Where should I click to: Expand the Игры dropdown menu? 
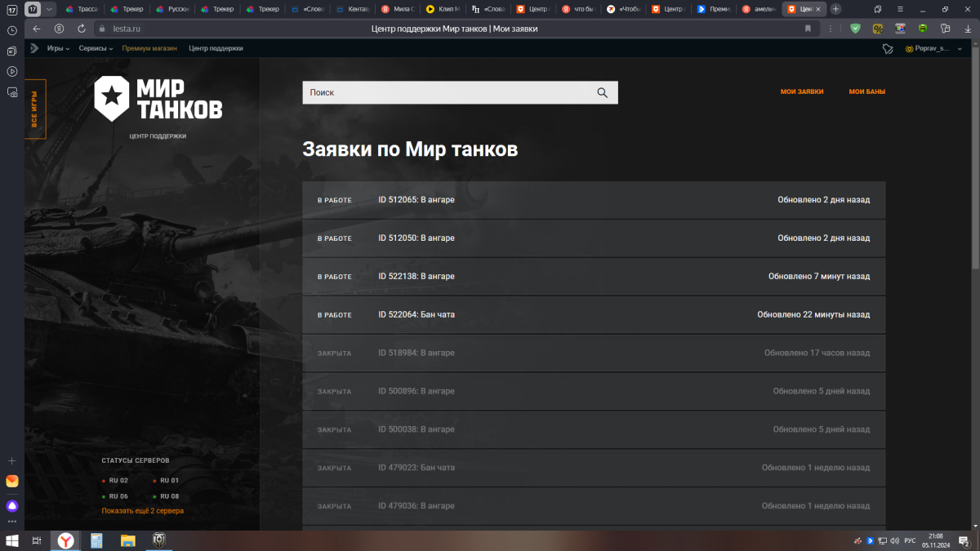point(58,48)
